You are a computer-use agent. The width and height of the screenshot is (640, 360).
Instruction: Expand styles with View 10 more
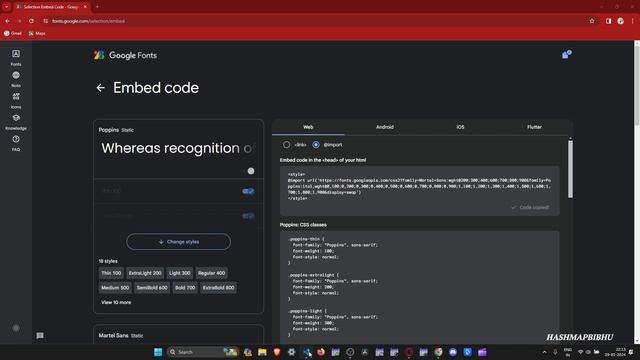click(116, 302)
